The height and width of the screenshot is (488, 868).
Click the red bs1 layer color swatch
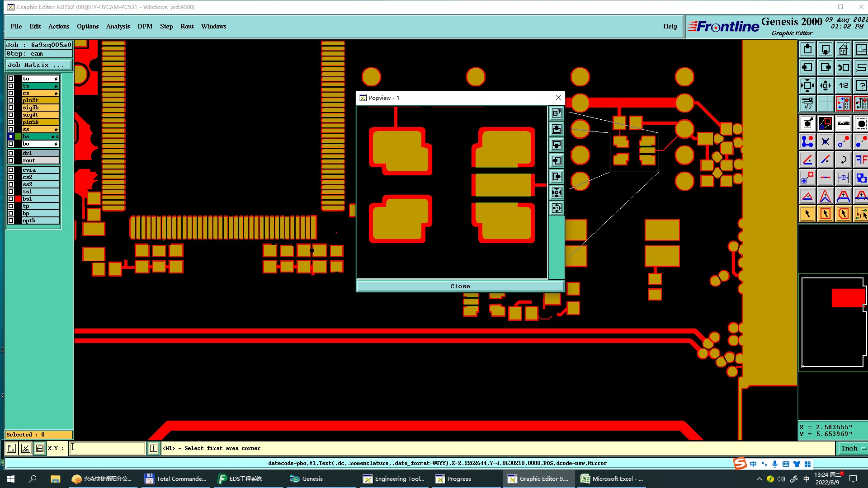pos(18,199)
